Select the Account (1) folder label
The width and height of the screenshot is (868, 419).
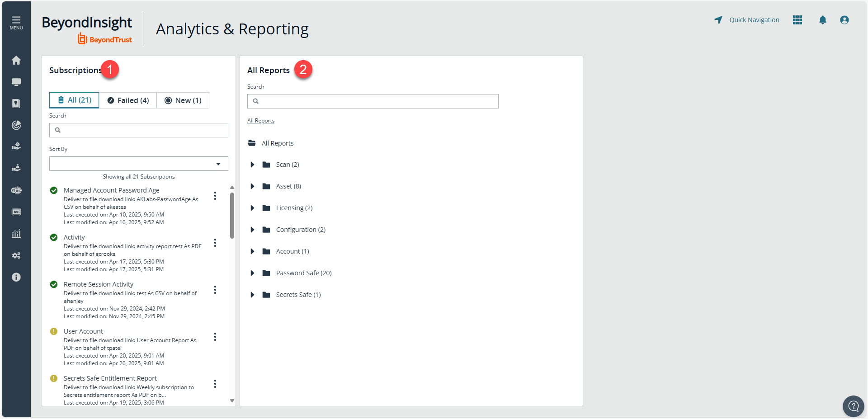(292, 251)
